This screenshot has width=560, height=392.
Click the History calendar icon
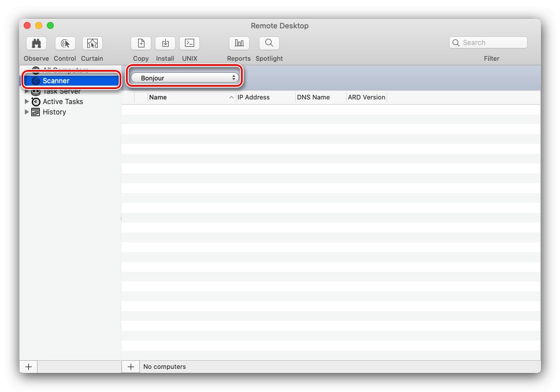(x=36, y=112)
